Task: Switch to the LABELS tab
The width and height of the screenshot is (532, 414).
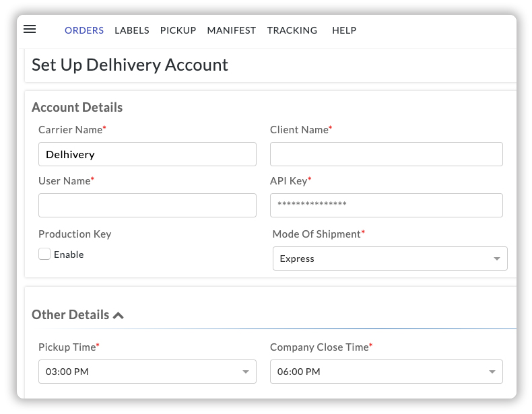Action: pyautogui.click(x=132, y=30)
